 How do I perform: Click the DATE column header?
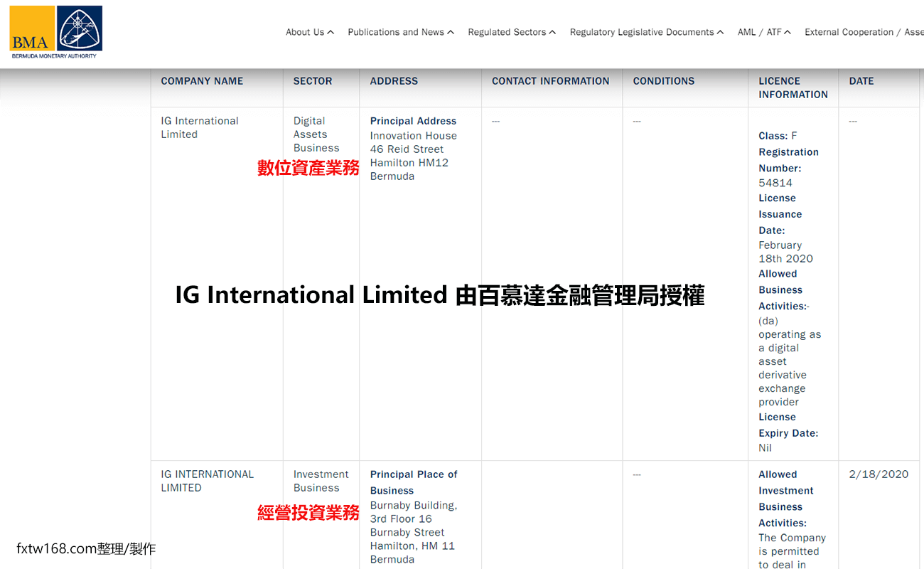(861, 80)
